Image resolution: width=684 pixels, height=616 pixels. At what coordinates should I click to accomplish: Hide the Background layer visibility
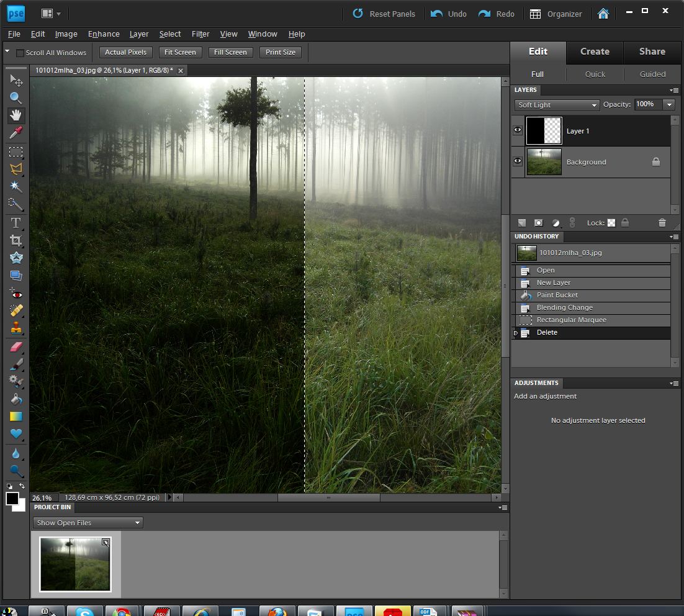point(518,161)
